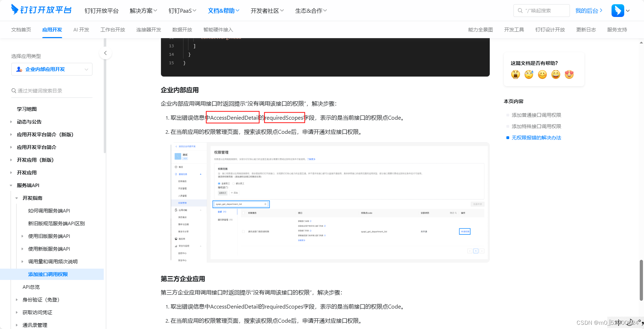The height and width of the screenshot is (329, 644).
Task: Rate doc with the tired face emoji
Action: click(529, 74)
